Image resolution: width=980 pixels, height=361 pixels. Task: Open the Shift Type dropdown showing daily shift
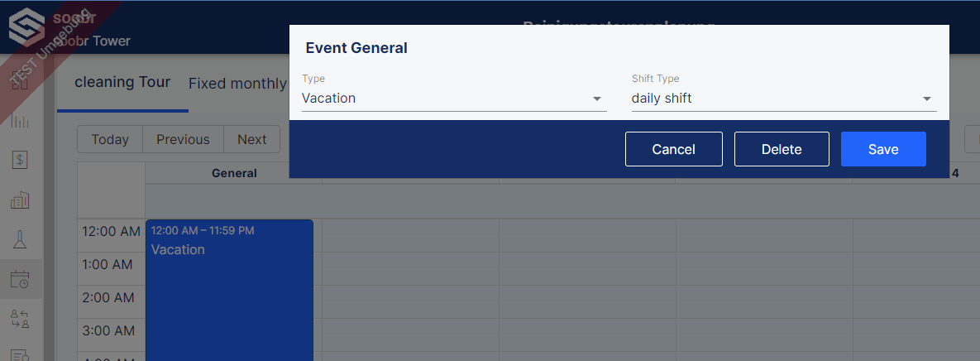tap(784, 99)
